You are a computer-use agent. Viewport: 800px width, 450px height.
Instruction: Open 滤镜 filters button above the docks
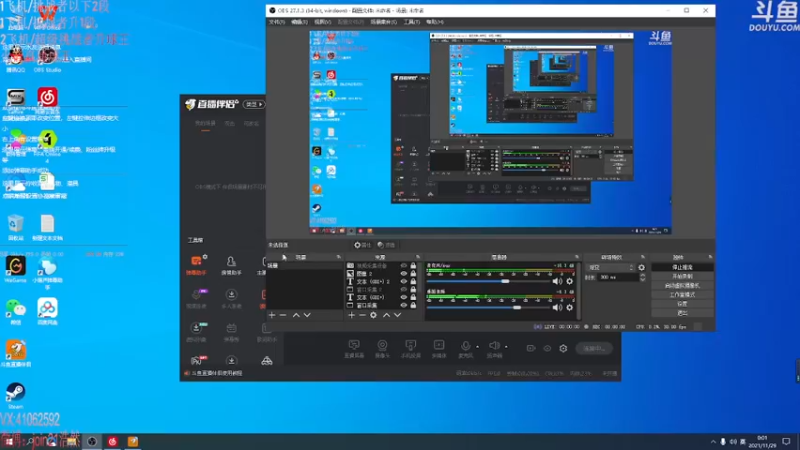tap(386, 245)
